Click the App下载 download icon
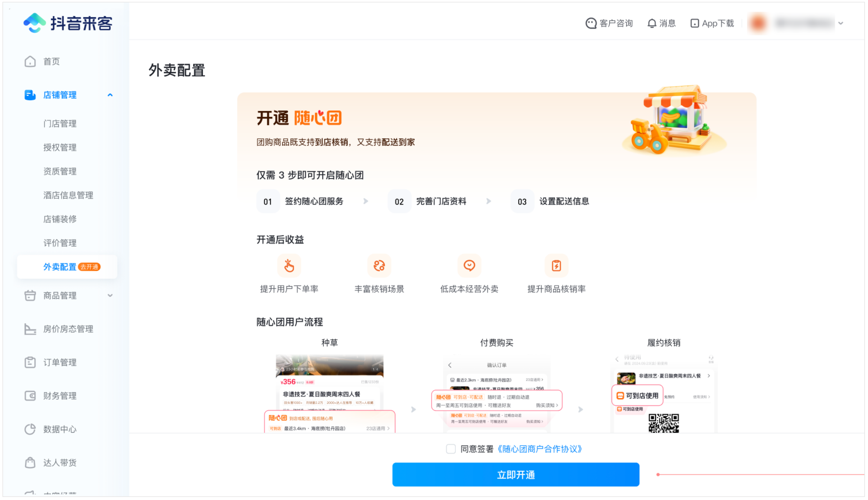Viewport: 868px width, 500px height. (694, 23)
